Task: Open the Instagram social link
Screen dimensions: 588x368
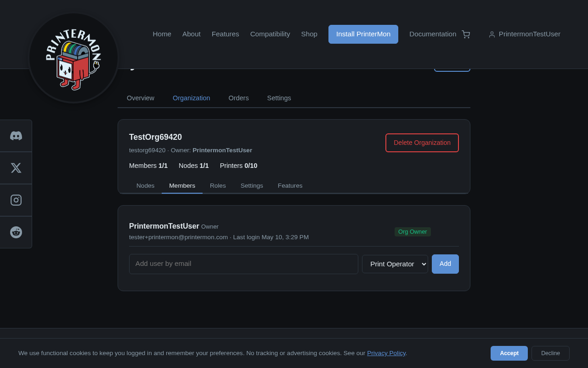Action: pos(16,200)
